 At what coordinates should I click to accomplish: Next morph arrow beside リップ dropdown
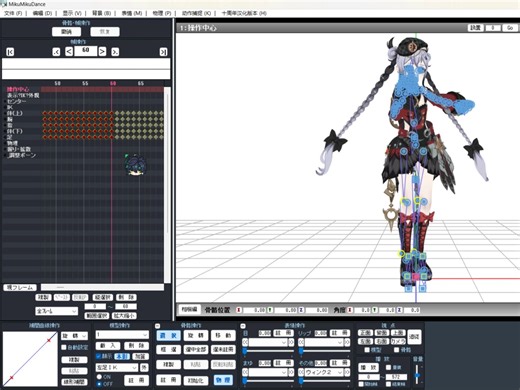tap(347, 342)
